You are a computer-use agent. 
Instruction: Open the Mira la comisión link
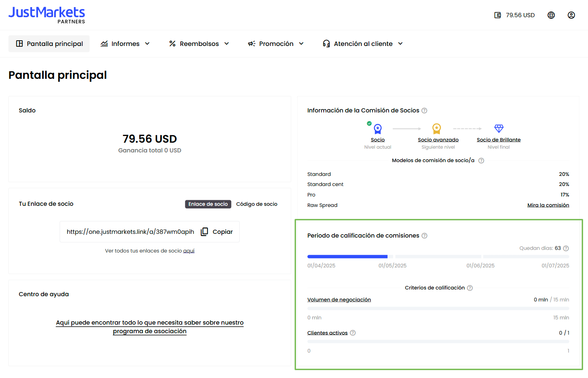pos(548,205)
